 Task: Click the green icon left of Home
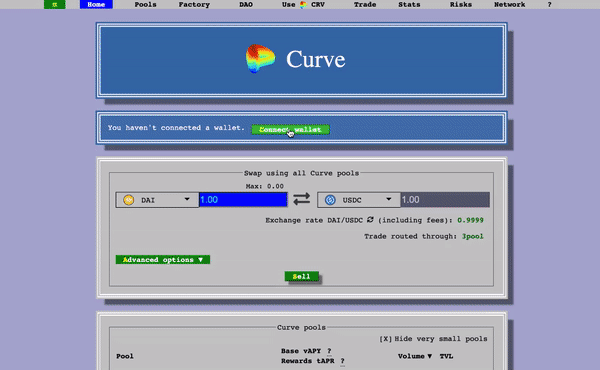pos(55,4)
